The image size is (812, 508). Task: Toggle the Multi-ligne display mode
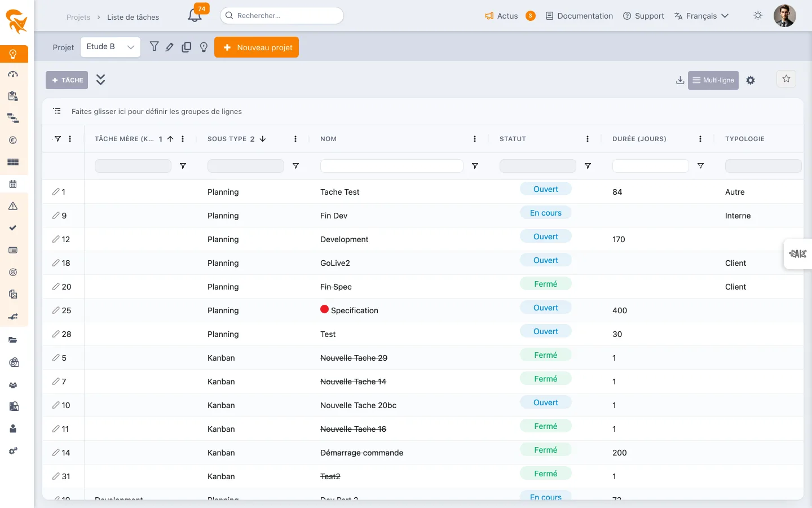tap(713, 80)
